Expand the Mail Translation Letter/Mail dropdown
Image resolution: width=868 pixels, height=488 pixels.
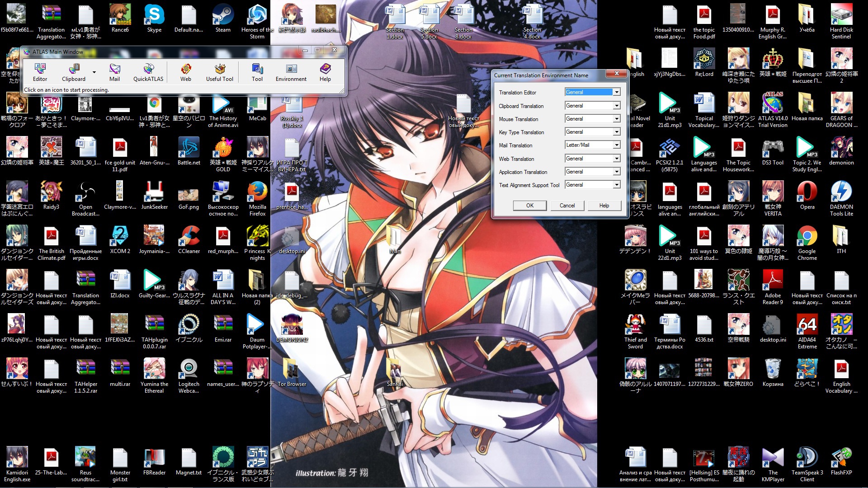pyautogui.click(x=616, y=145)
